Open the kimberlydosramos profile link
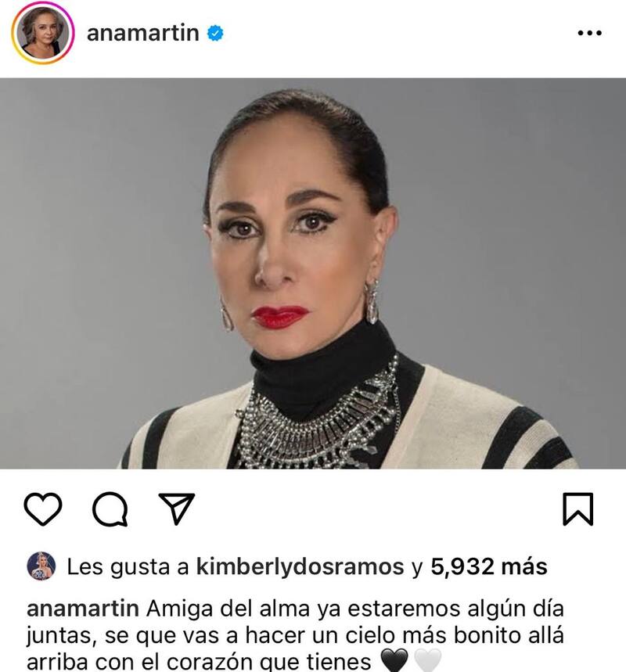 [300, 566]
